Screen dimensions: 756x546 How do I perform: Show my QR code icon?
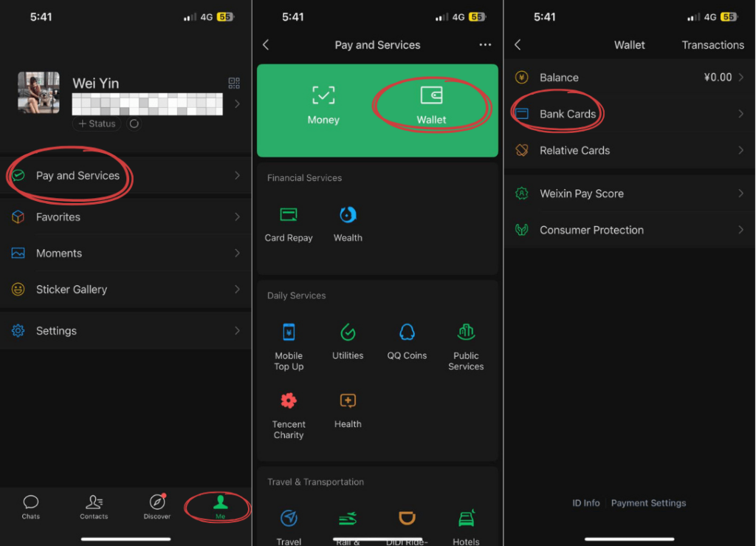(234, 83)
